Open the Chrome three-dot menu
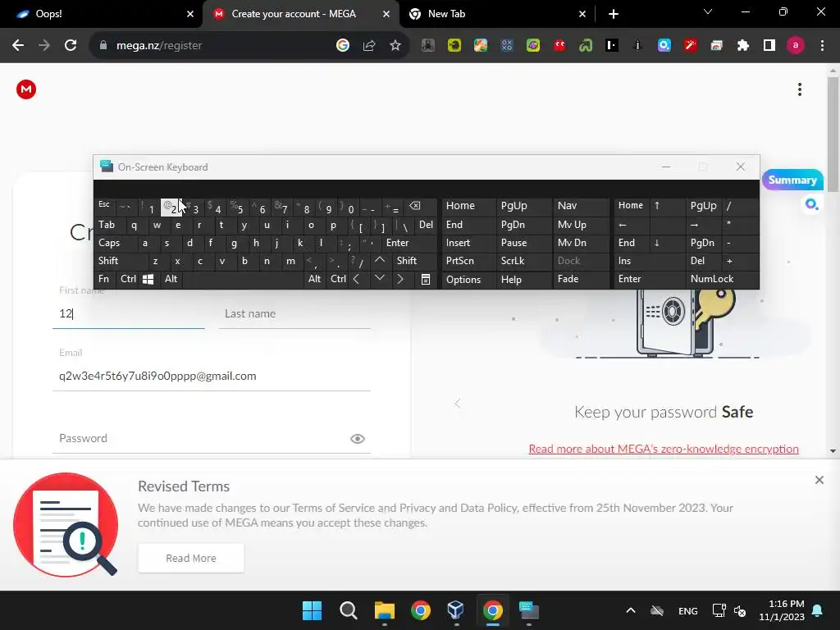The width and height of the screenshot is (840, 630). coord(822,46)
